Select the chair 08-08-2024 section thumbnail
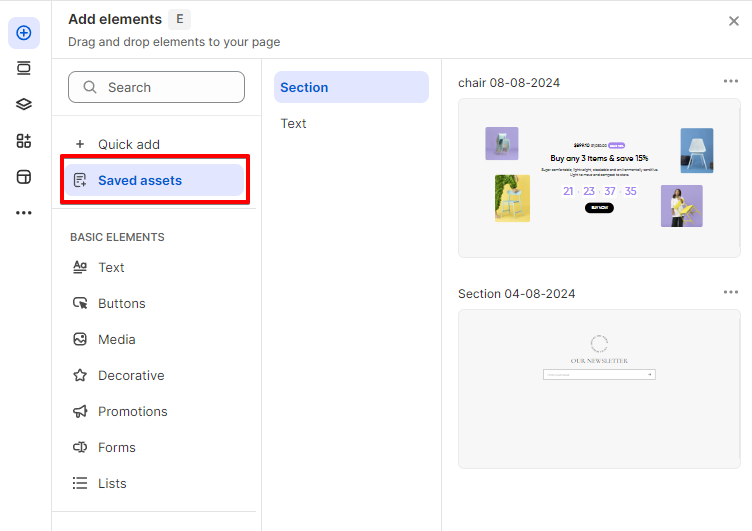Image resolution: width=752 pixels, height=531 pixels. 599,178
